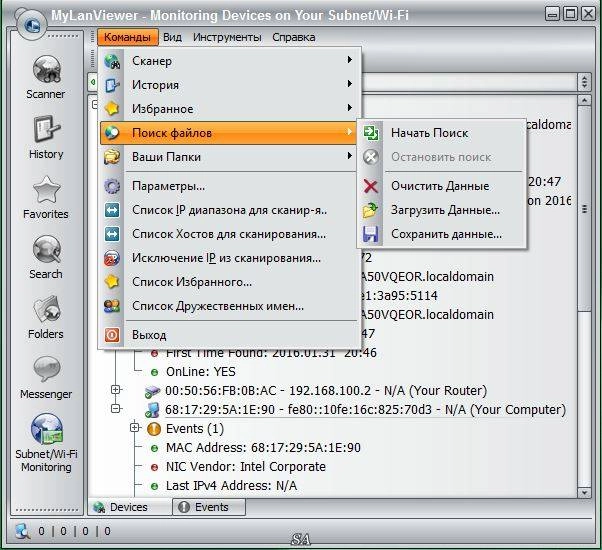602x550 pixels.
Task: Click the Выход power icon
Action: 112,335
